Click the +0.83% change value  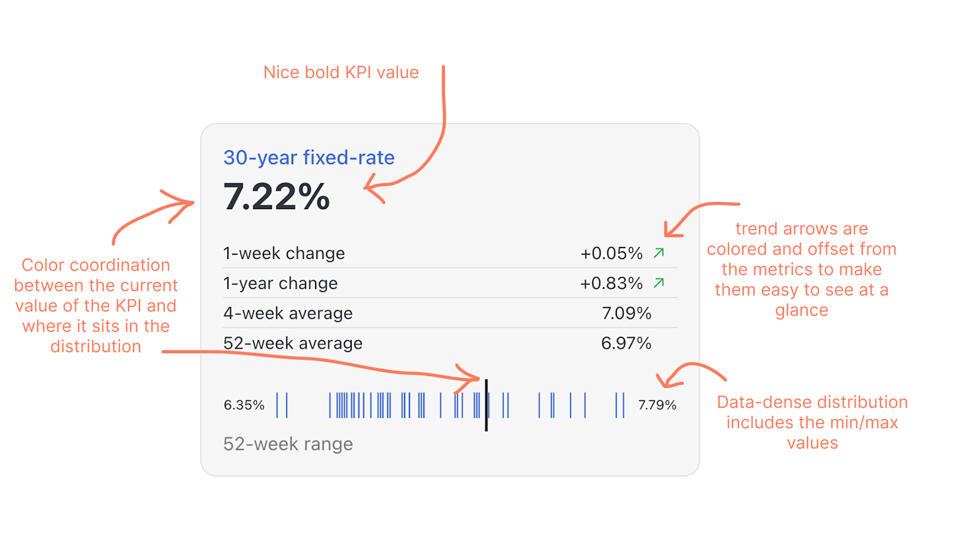611,284
